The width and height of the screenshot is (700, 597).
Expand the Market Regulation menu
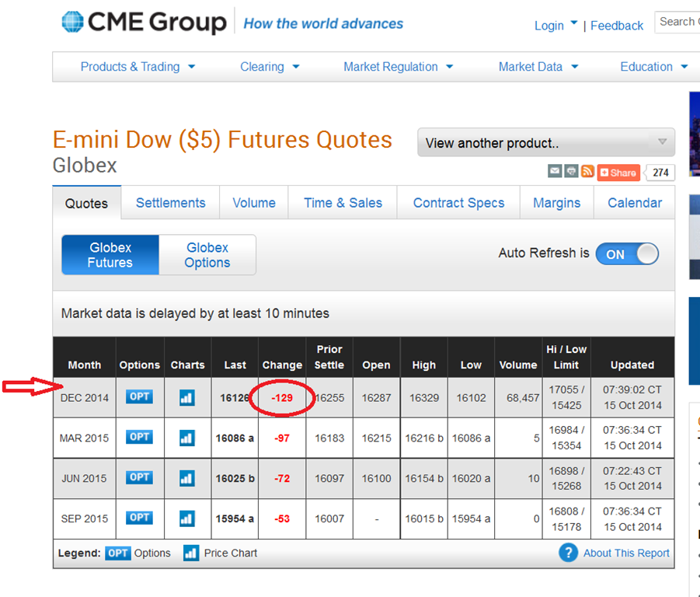tap(399, 67)
